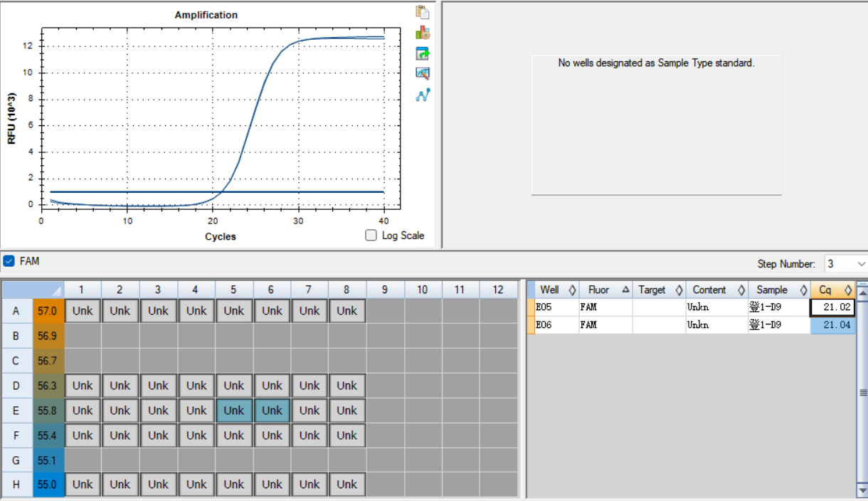
Task: Click the blue data-point line icon
Action: click(x=423, y=94)
